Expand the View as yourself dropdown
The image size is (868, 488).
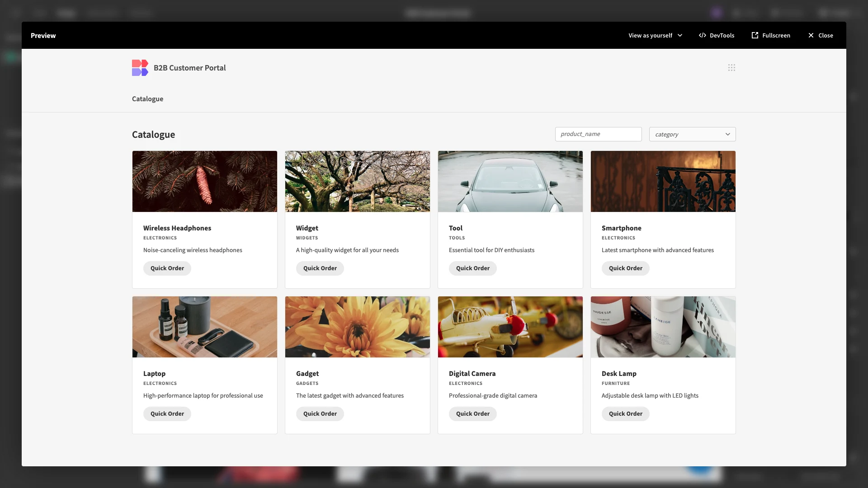click(656, 35)
